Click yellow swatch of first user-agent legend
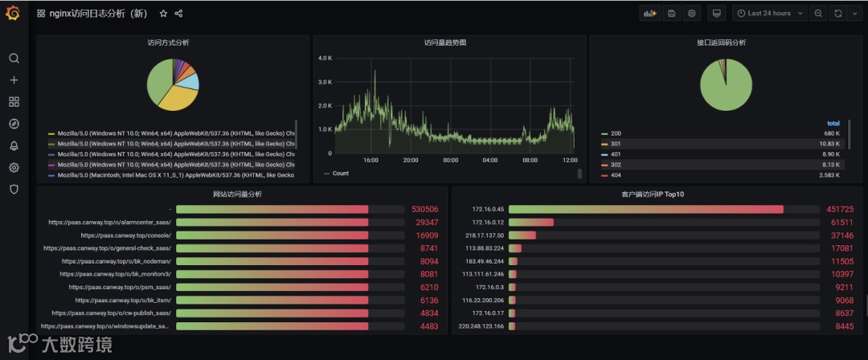 (x=51, y=133)
